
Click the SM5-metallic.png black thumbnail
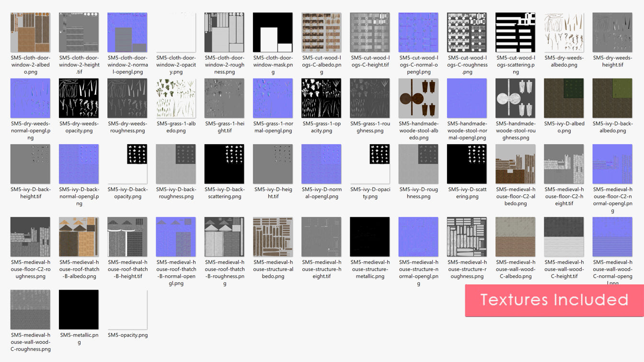79,310
